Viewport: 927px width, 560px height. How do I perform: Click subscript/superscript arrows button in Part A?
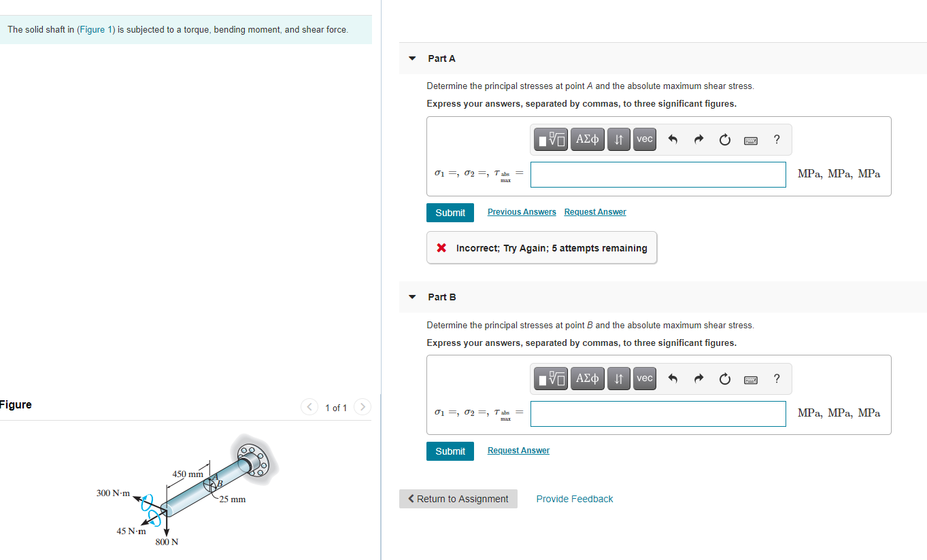[618, 139]
